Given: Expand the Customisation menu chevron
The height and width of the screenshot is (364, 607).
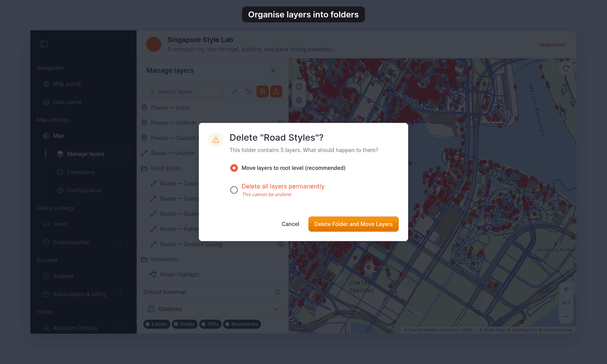Looking at the screenshot, I should tap(120, 242).
